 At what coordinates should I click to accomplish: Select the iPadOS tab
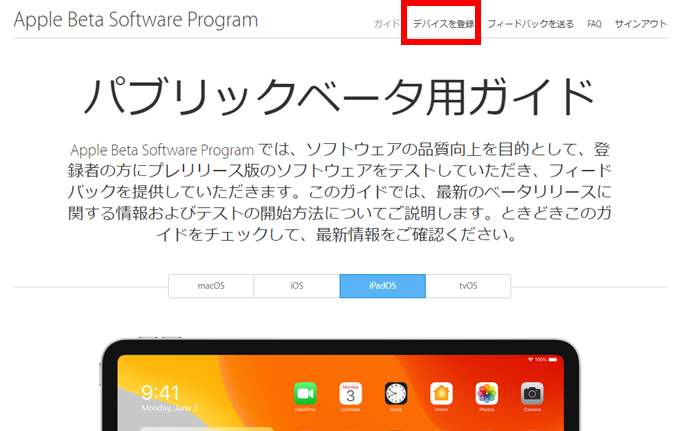pos(382,286)
